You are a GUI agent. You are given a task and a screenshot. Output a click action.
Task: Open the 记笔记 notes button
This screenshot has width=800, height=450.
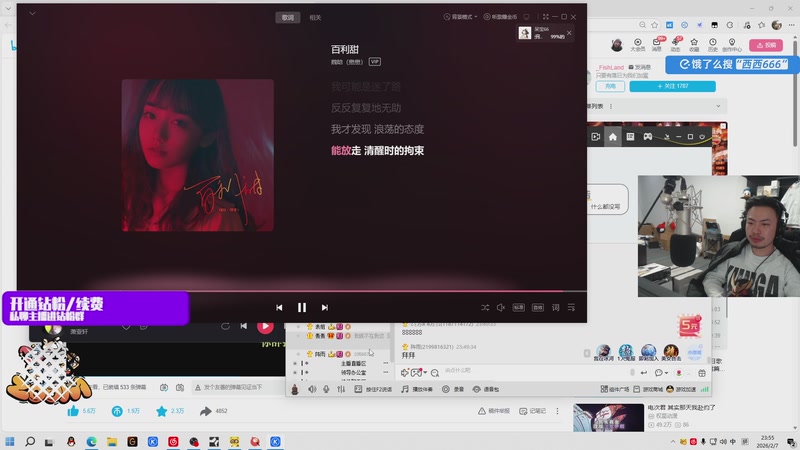point(533,411)
